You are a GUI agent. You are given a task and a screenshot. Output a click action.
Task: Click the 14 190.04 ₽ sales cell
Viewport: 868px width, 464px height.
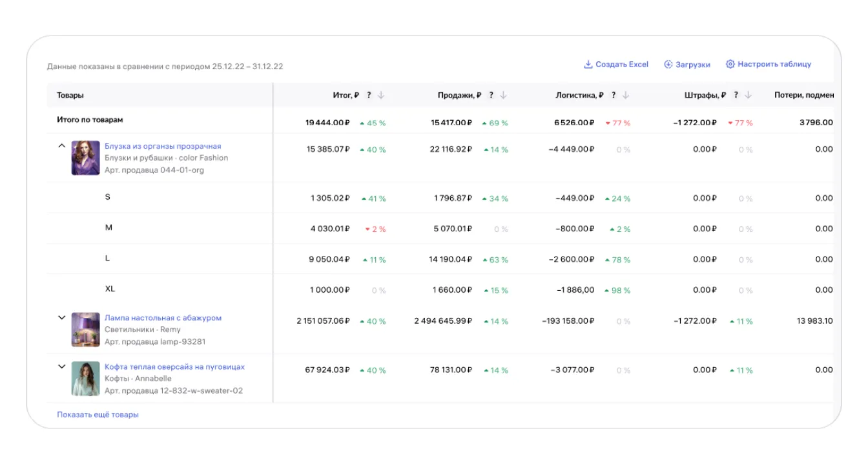pyautogui.click(x=450, y=260)
